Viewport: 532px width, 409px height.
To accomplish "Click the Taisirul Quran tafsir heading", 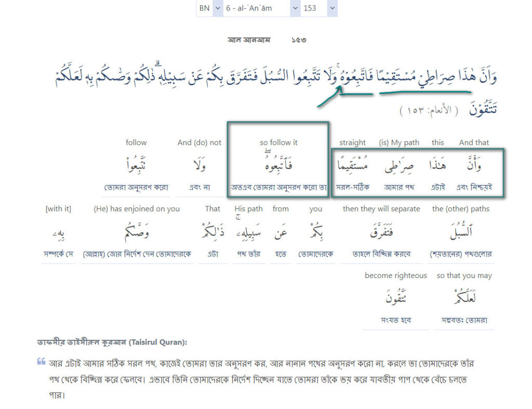I will [x=112, y=342].
